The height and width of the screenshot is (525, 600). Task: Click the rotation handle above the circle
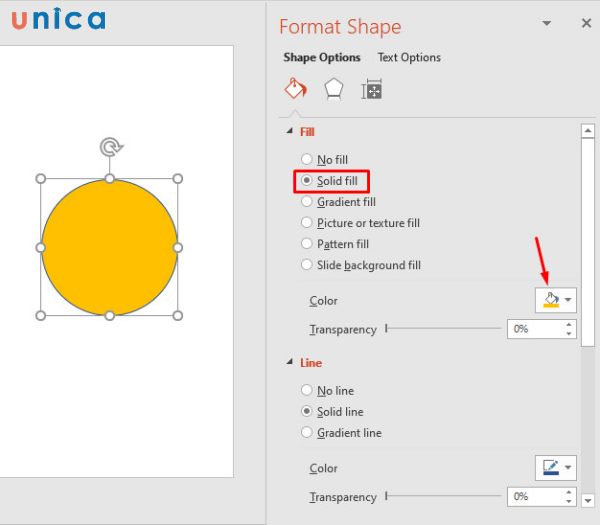pos(111,147)
